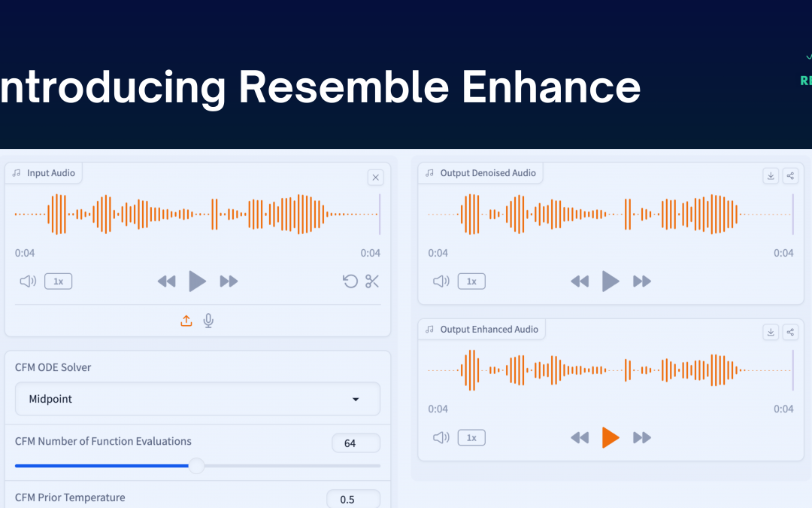Fast-forward the Output Enhanced Audio

pos(641,438)
